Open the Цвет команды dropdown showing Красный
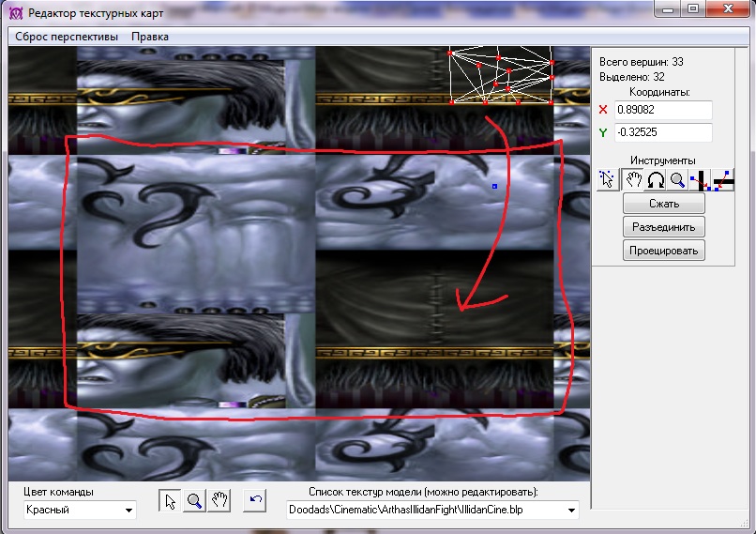 tap(80, 510)
